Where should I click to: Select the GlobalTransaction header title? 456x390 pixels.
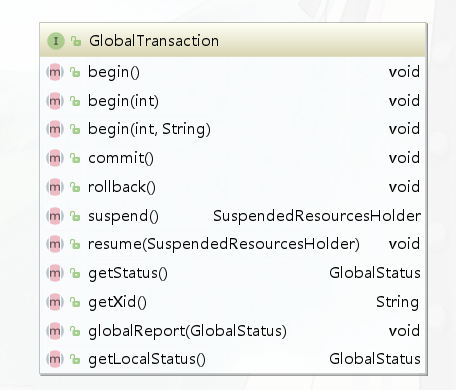coord(154,41)
